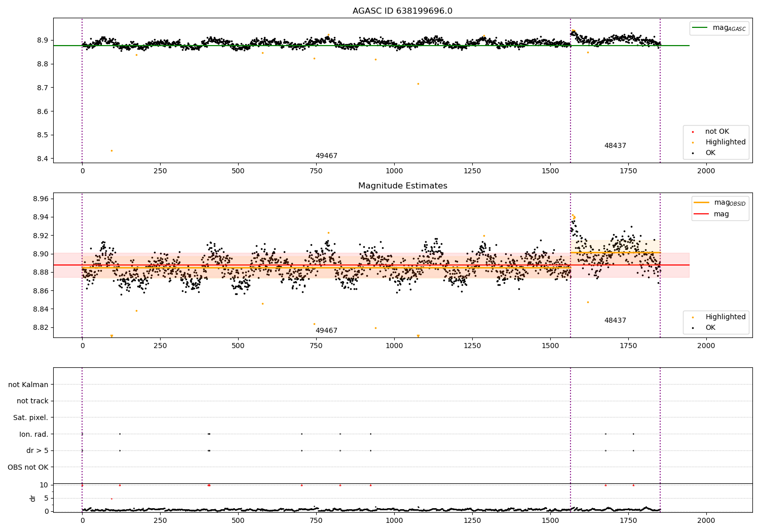Click the '49467' annotation in the Magnitude Estimates plot

coord(326,331)
